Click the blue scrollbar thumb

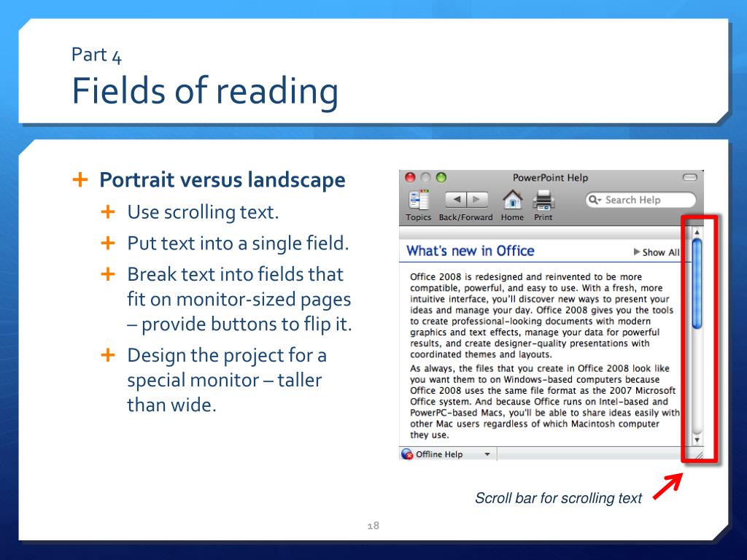click(x=697, y=284)
